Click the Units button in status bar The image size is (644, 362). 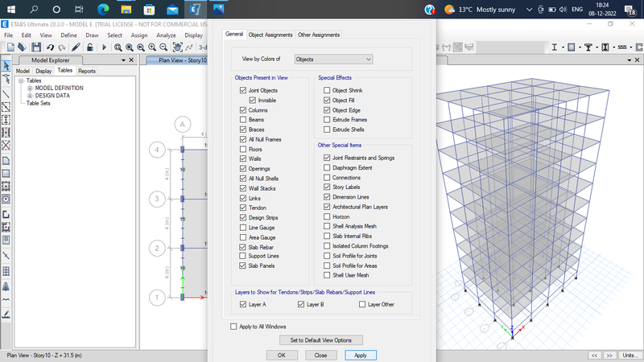[630, 355]
